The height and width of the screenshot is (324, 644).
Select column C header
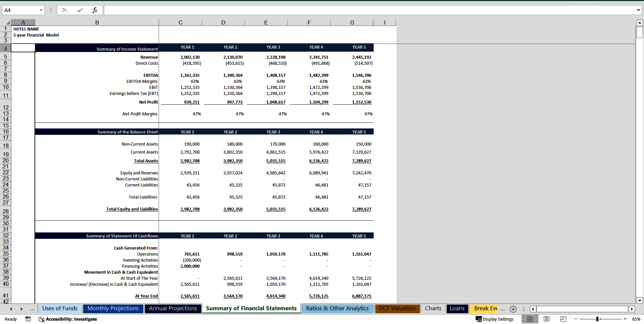tap(180, 22)
